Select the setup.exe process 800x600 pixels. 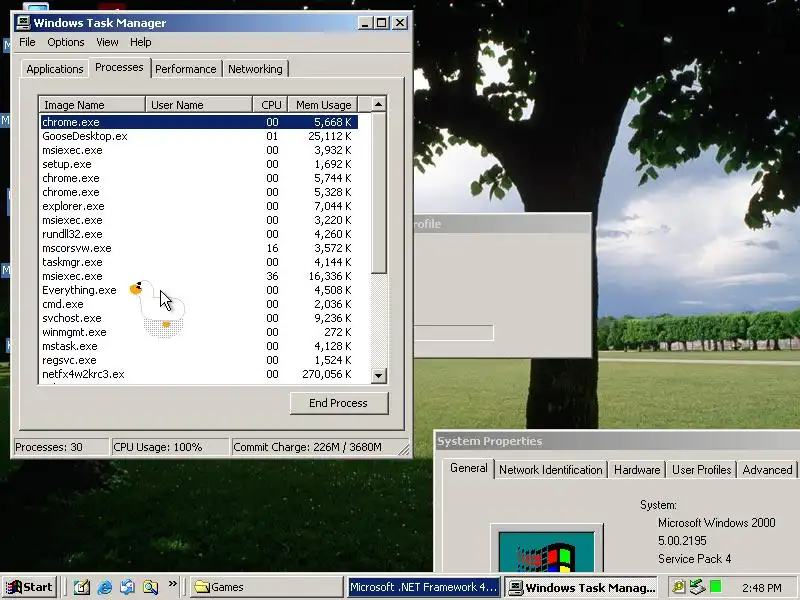click(199, 164)
